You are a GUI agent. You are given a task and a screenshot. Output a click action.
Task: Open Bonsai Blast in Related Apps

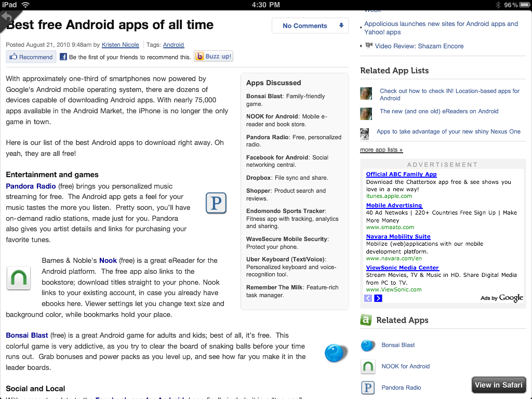(398, 345)
